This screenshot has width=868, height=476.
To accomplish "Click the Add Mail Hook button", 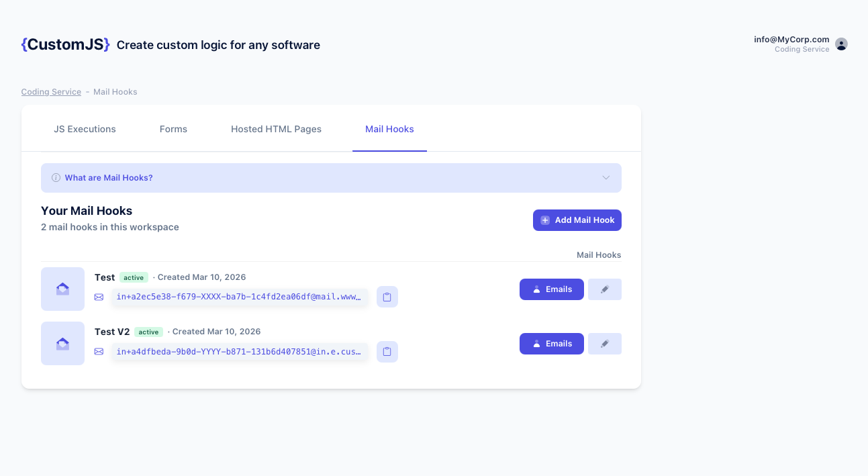I will coord(577,220).
